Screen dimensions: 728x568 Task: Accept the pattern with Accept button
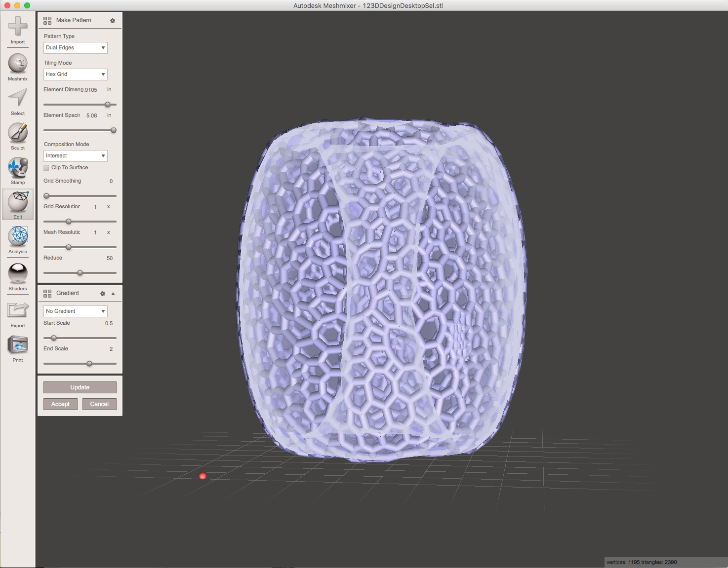[x=60, y=404]
